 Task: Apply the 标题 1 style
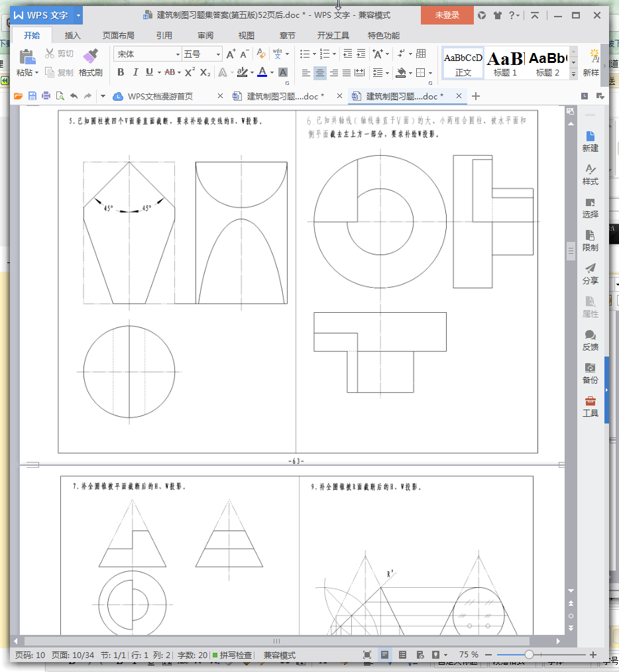(505, 64)
